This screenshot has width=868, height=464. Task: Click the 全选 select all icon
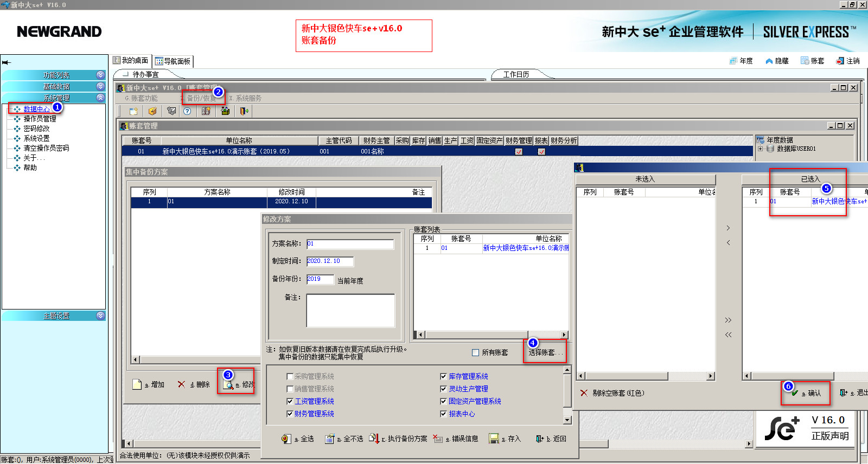(x=286, y=439)
